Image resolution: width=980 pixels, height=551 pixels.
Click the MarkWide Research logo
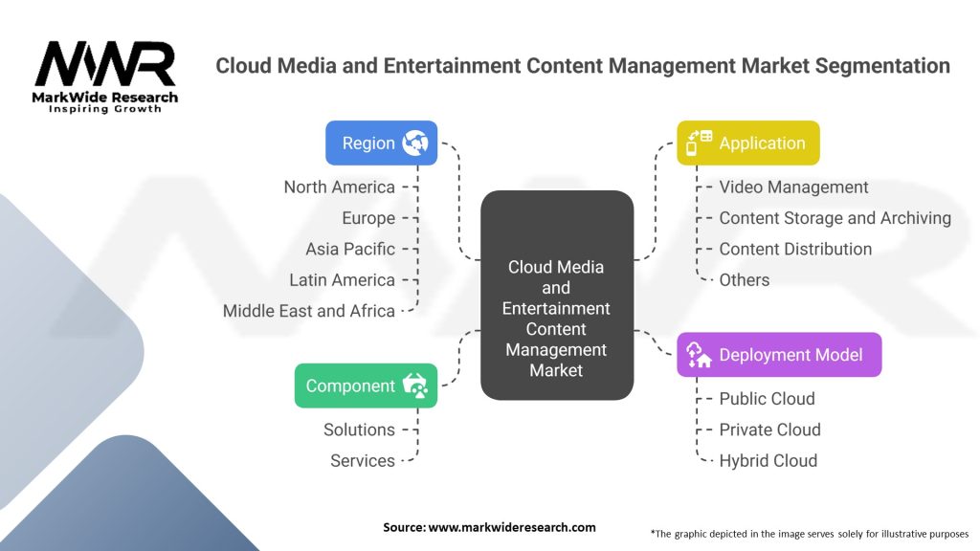coord(106,77)
